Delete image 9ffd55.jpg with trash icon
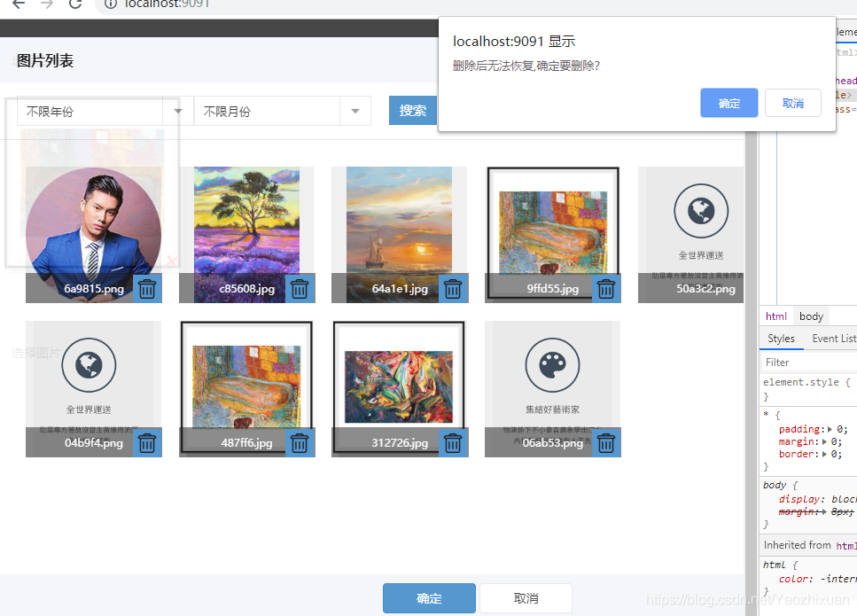The image size is (857, 616). 606,289
